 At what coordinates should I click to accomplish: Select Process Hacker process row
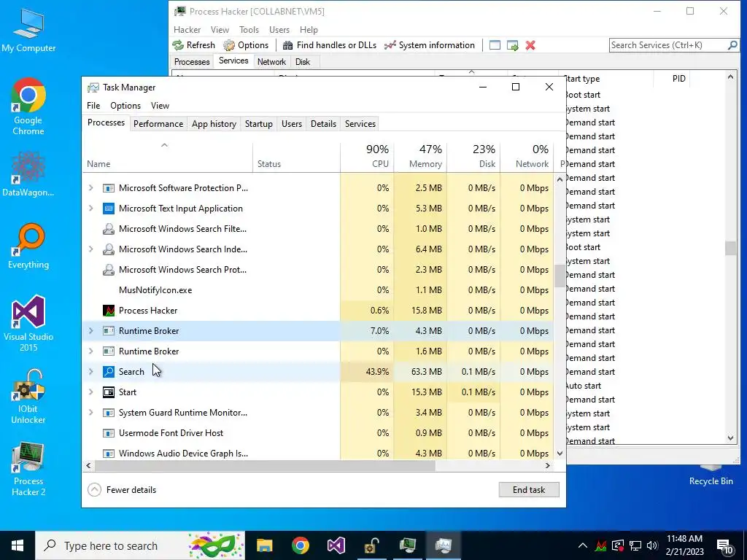[317, 311]
